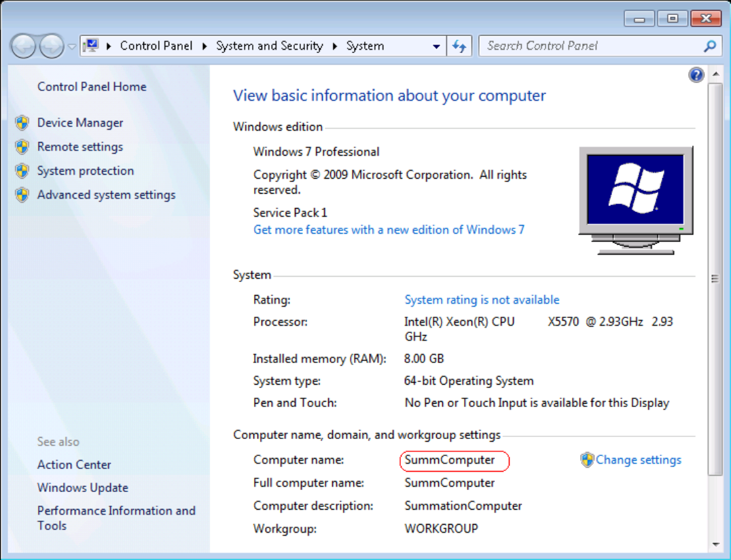The height and width of the screenshot is (560, 731).
Task: Click the shield icon beside System protection
Action: click(x=22, y=171)
